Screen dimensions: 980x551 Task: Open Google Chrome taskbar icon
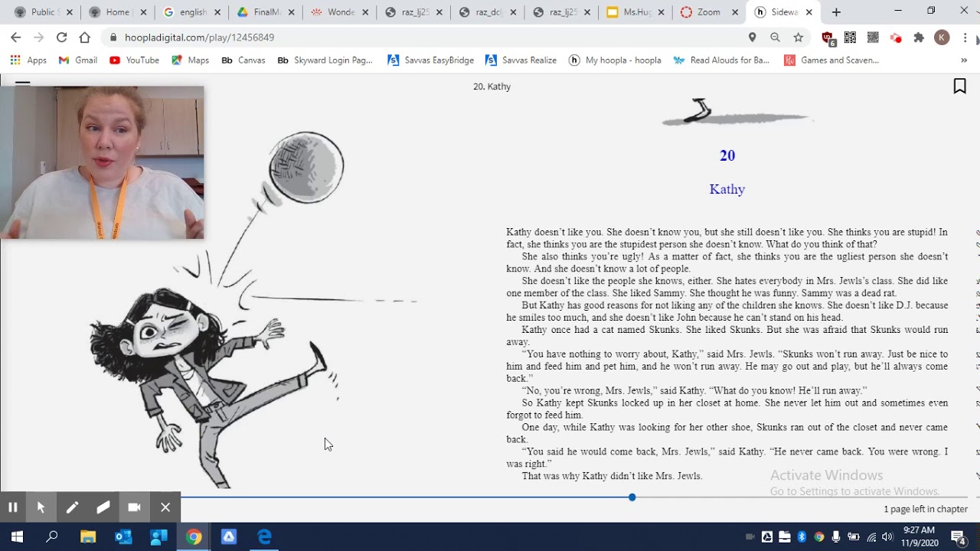(194, 537)
